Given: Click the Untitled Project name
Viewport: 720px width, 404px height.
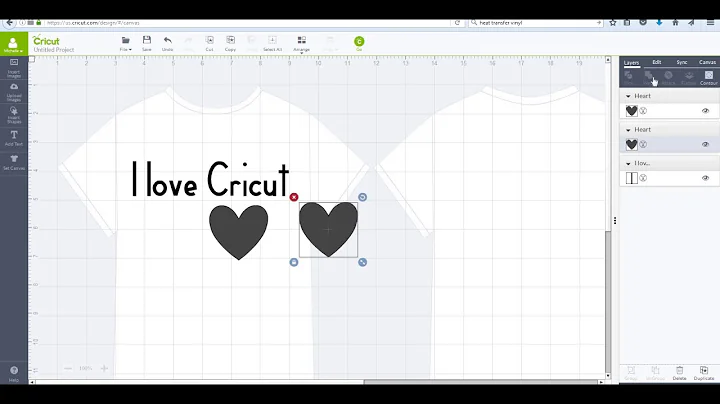Looking at the screenshot, I should pos(54,50).
